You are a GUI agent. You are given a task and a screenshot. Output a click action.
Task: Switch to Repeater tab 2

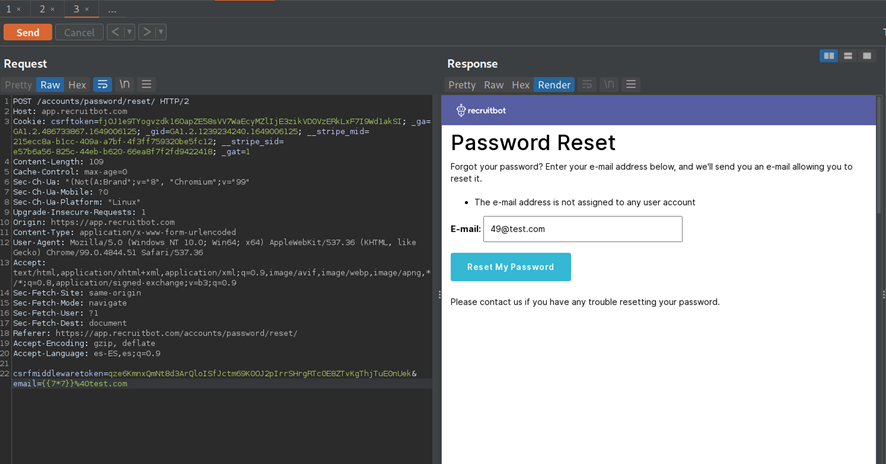click(x=42, y=9)
